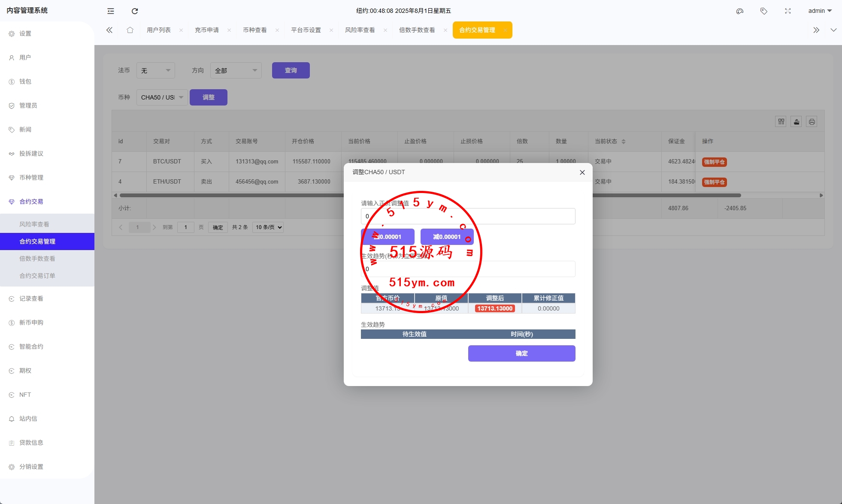Open the 方向 dropdown showing 全部
This screenshot has width=842, height=504.
[x=236, y=70]
